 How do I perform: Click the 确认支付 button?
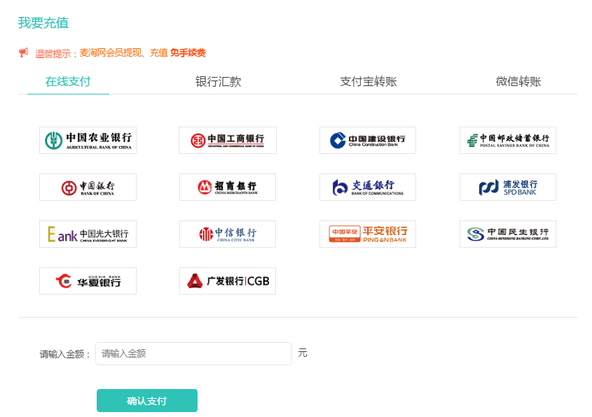[x=147, y=400]
